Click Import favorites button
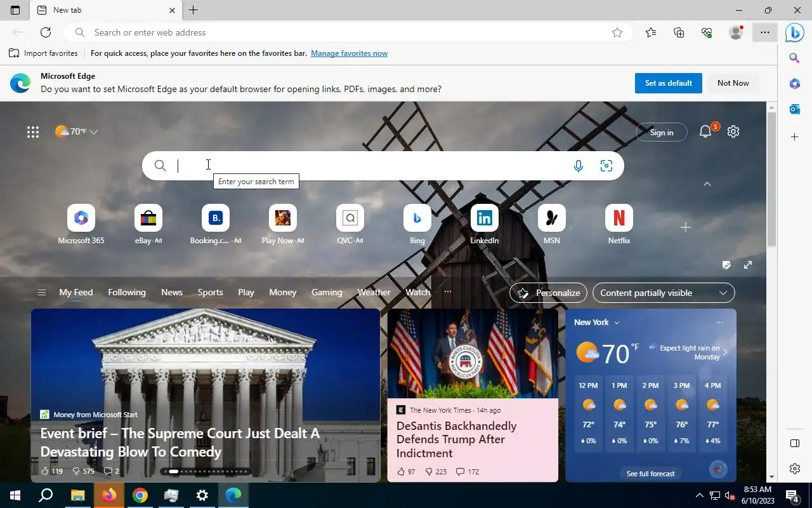 point(43,53)
